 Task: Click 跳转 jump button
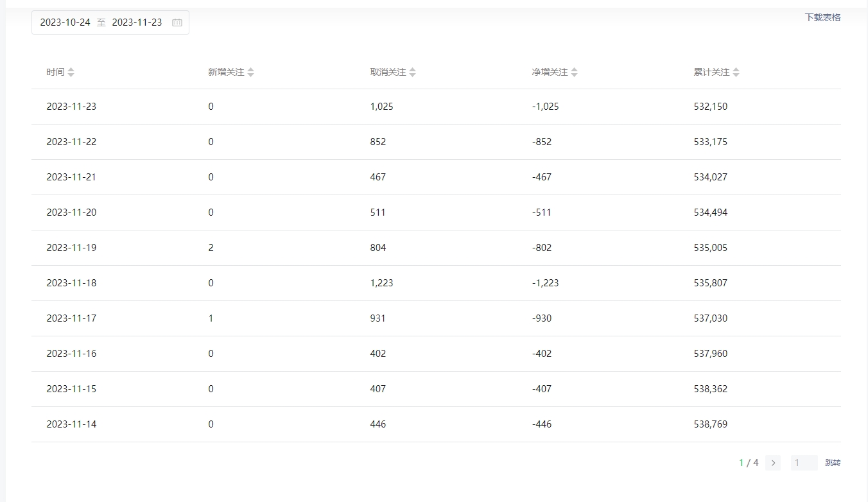[833, 463]
